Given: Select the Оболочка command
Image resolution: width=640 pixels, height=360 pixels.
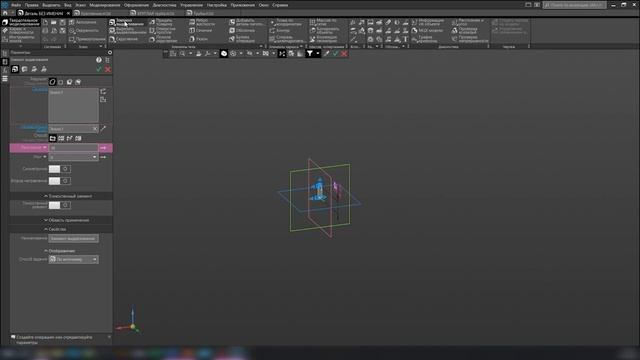Looking at the screenshot, I should click(242, 31).
